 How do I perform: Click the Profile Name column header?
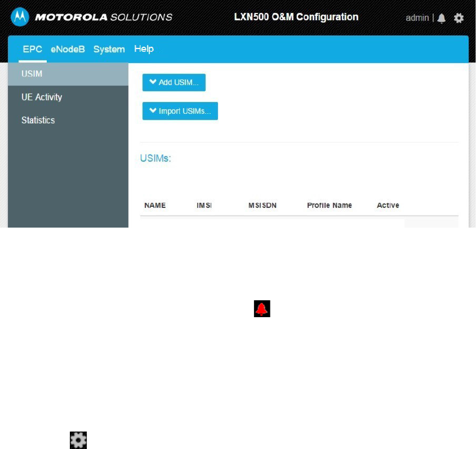330,206
